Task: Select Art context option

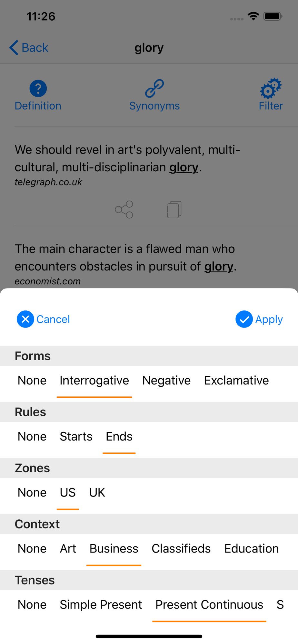Action: 68,548
